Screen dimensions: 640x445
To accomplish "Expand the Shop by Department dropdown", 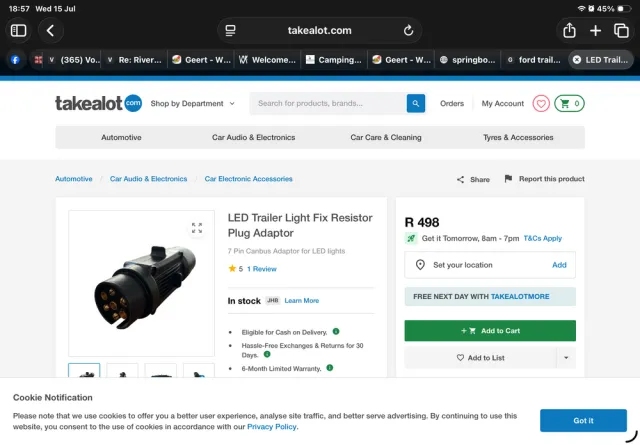I will [x=193, y=104].
